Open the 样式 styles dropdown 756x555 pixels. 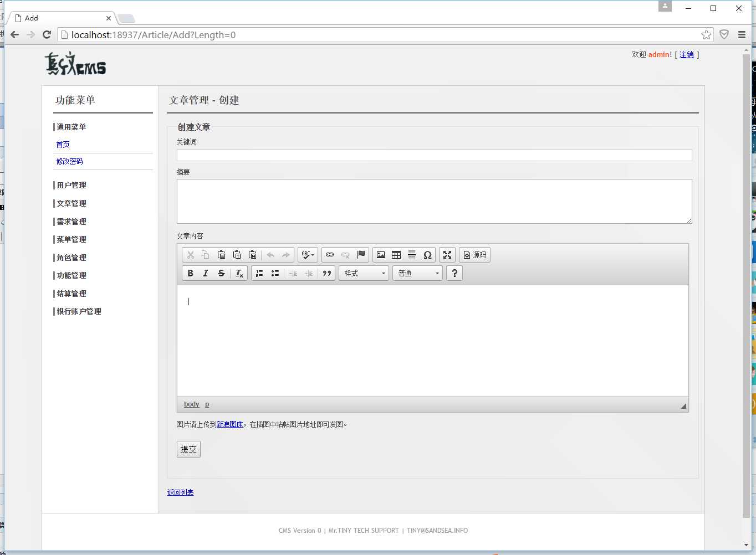click(x=364, y=273)
